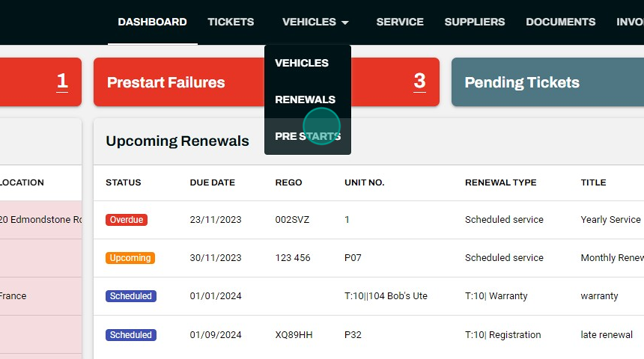The width and height of the screenshot is (644, 359).
Task: Open the Suppliers navigation tab
Action: (x=474, y=22)
